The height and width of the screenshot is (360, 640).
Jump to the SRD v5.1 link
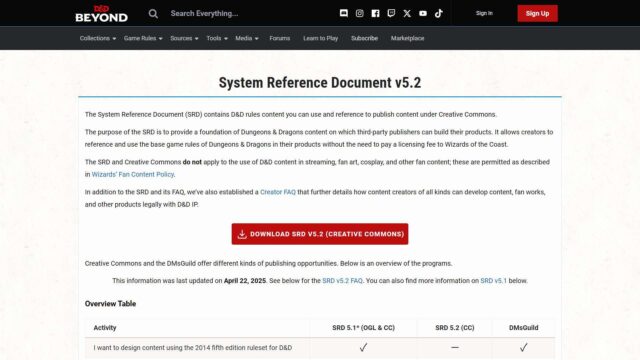click(493, 281)
